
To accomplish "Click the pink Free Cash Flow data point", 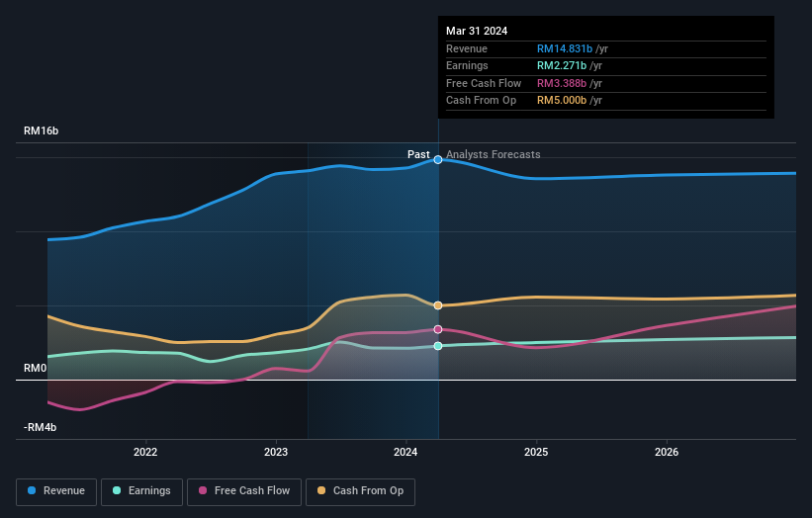I will pos(438,329).
